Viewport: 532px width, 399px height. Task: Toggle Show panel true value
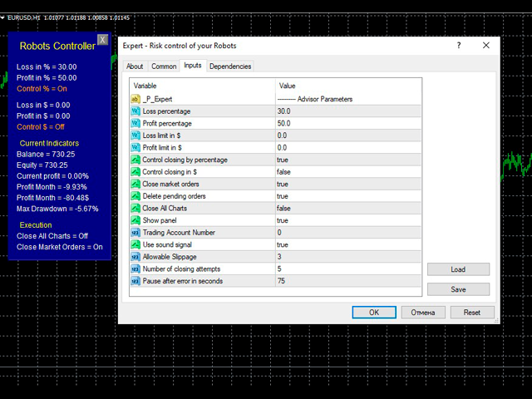click(x=348, y=220)
